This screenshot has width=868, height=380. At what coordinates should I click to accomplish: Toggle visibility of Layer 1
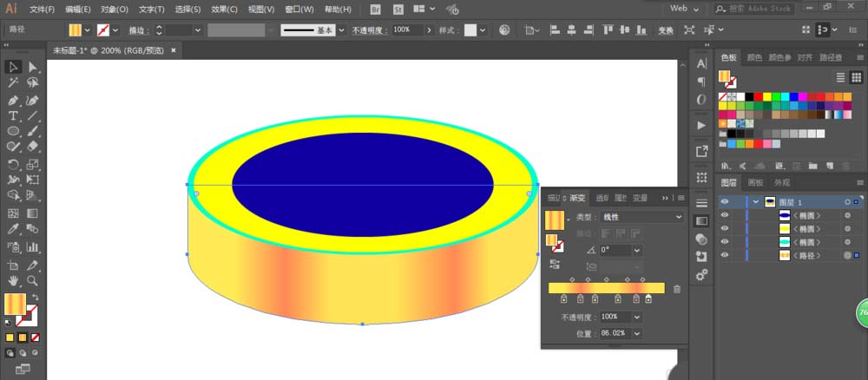(725, 202)
